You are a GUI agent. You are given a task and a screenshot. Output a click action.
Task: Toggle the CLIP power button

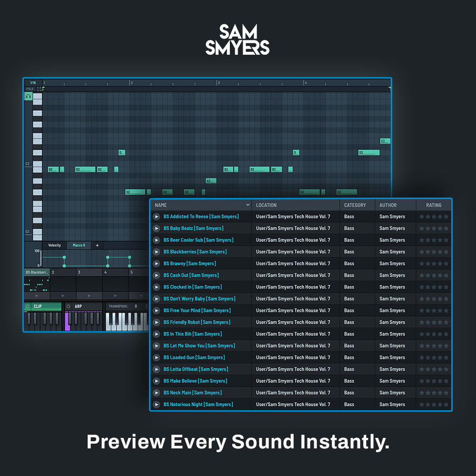tap(28, 306)
